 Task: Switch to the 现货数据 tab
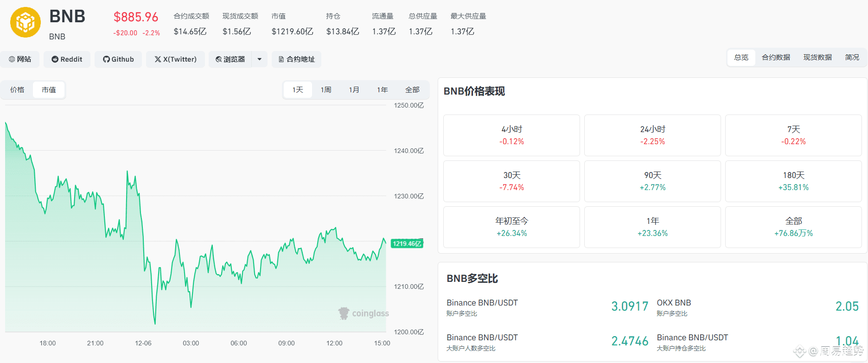[817, 57]
